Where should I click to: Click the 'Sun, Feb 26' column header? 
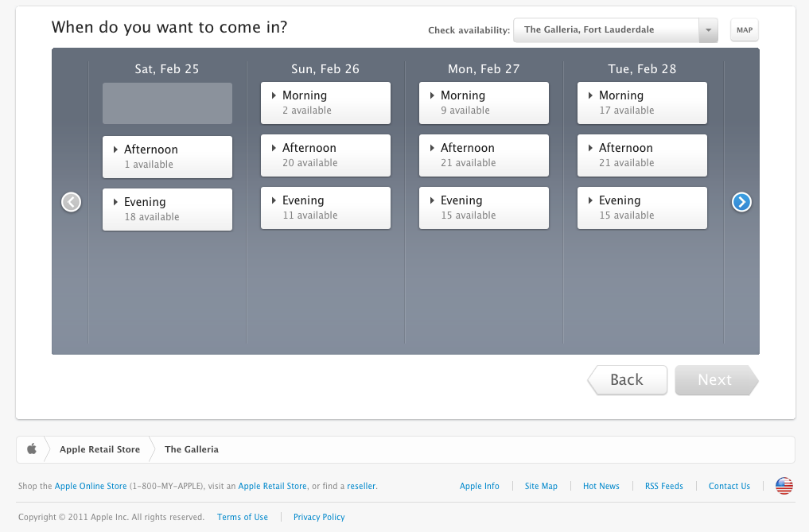325,69
